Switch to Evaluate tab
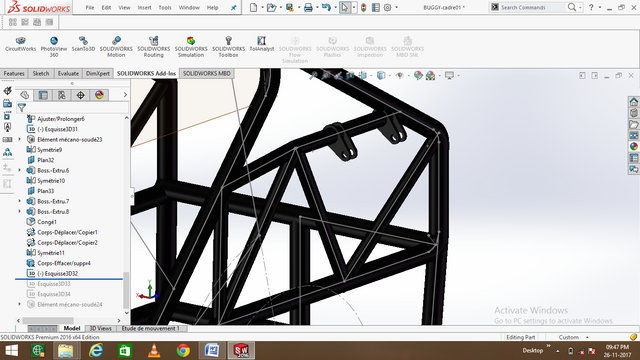 [x=68, y=73]
